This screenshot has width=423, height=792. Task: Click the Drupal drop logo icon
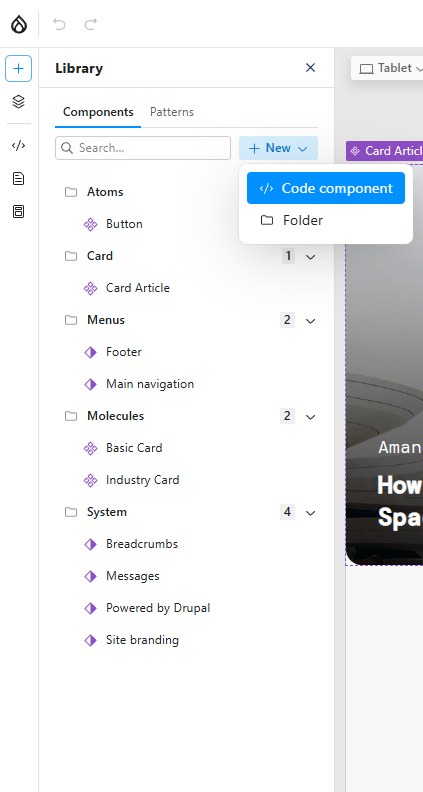pyautogui.click(x=19, y=24)
